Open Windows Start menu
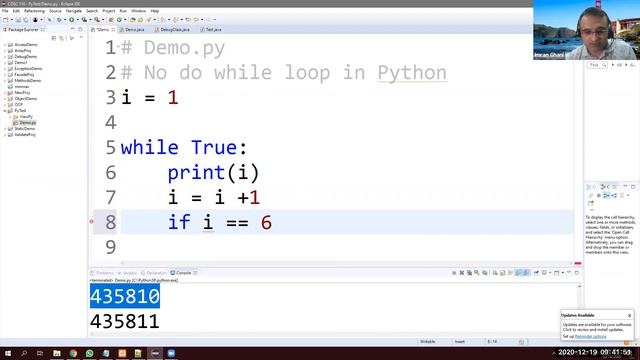Screen dimensions: 640x360 point(8,353)
